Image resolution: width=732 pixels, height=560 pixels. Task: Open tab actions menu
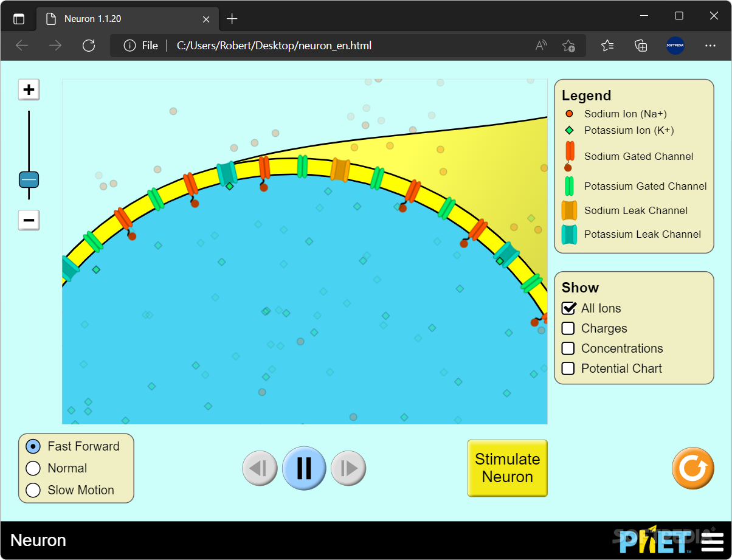point(19,19)
